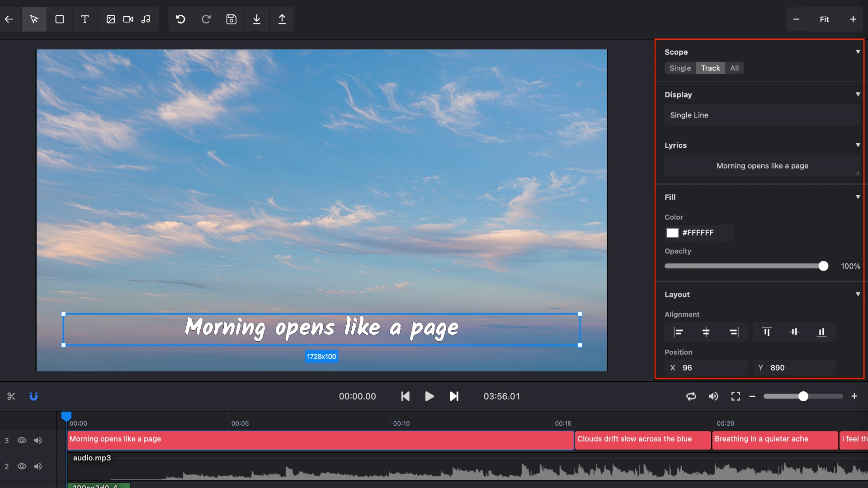Click the Fit zoom button

(x=824, y=19)
